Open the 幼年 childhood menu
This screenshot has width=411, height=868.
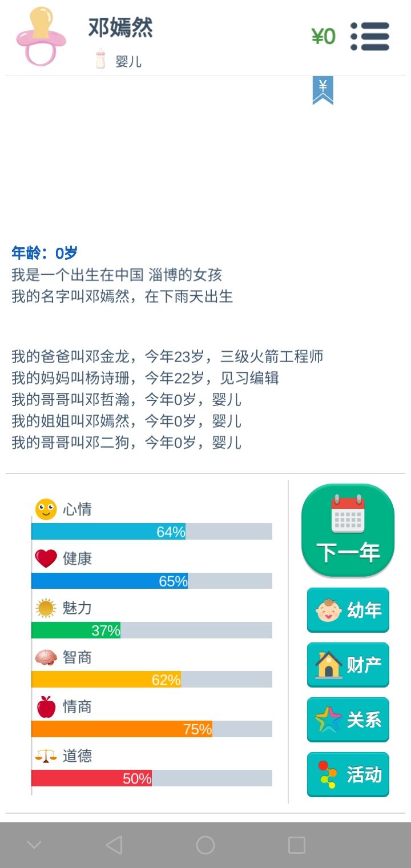tap(348, 610)
